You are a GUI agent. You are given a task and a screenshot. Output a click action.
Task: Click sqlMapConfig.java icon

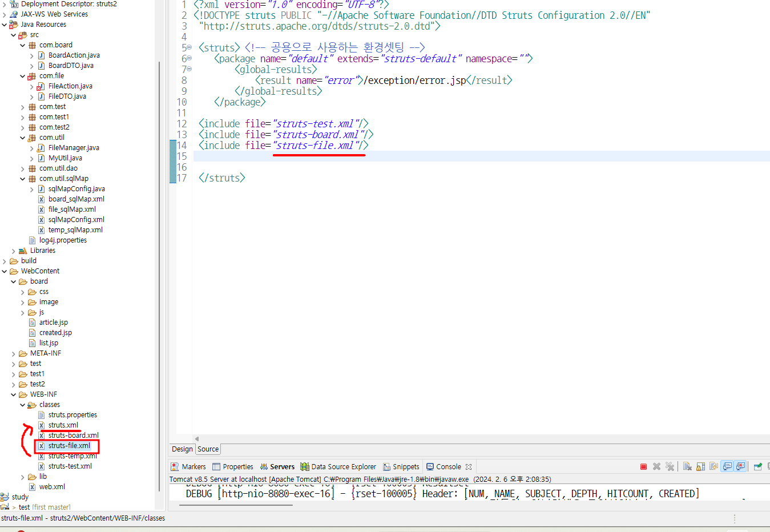click(x=41, y=189)
